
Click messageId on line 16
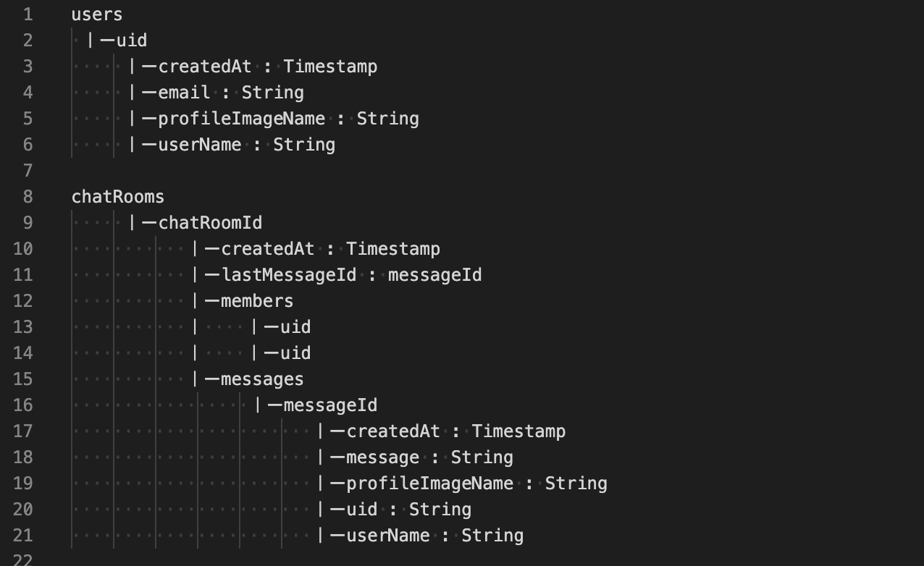[330, 405]
